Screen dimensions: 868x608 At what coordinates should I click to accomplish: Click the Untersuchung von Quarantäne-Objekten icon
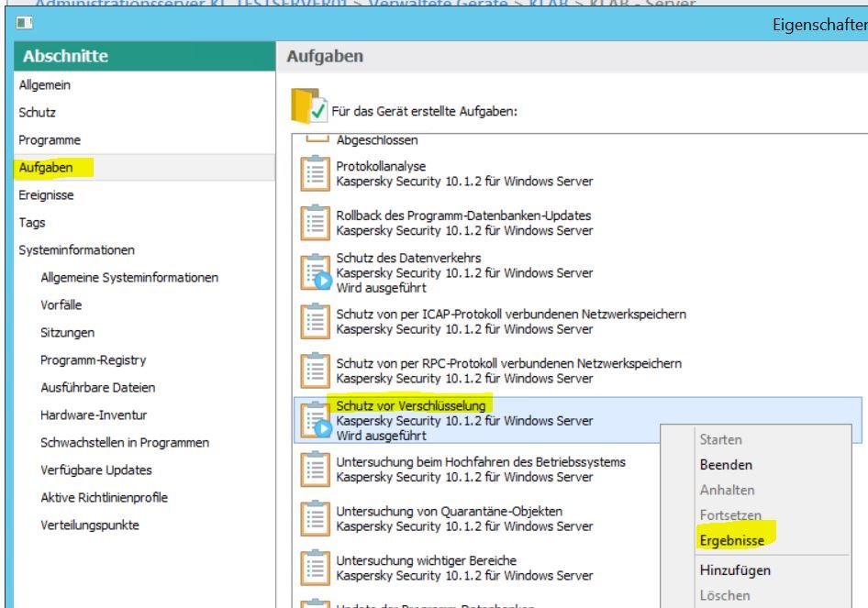click(x=315, y=518)
